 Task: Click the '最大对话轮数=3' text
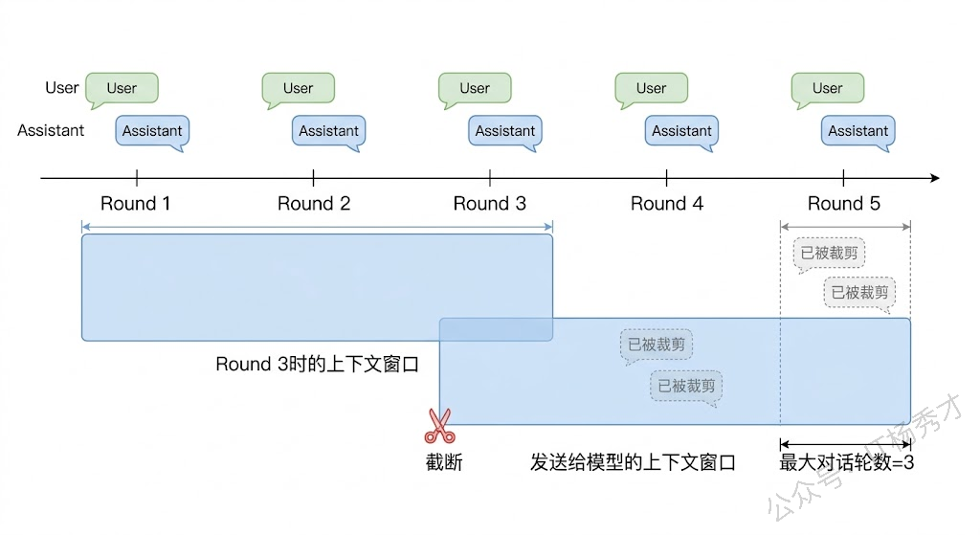point(846,464)
